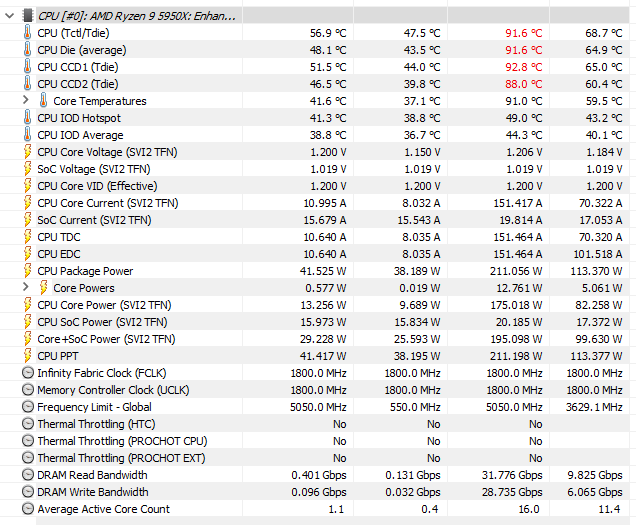Click lightning icon of Core Powers

click(43, 288)
